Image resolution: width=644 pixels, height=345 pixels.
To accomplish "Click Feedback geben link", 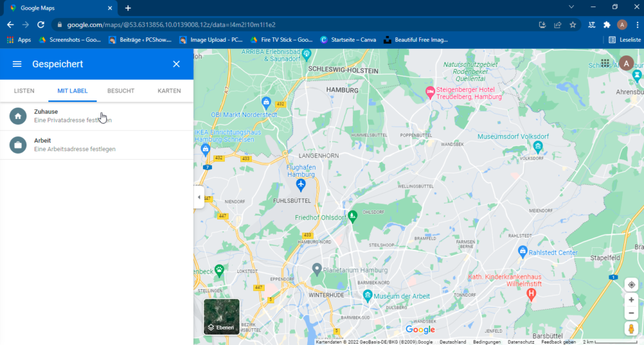I will tap(558, 342).
